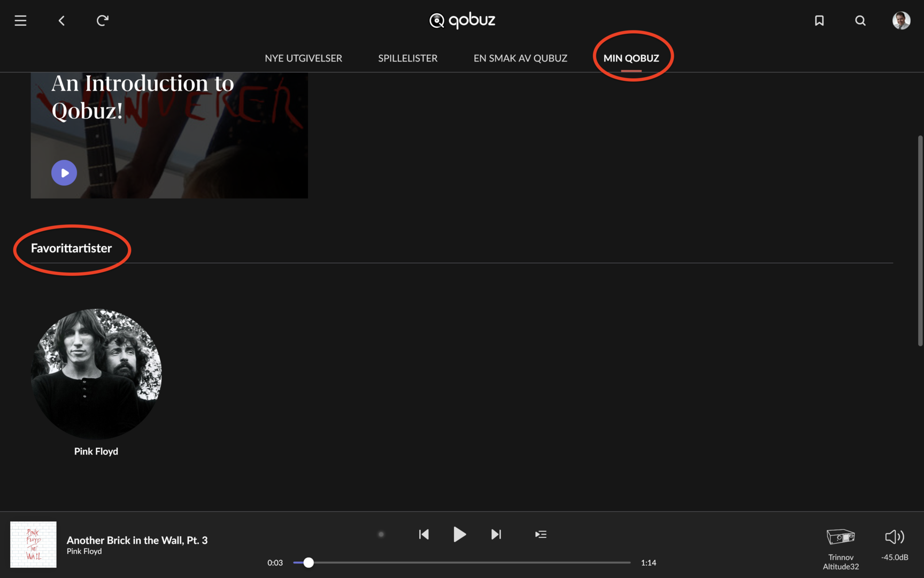Open the hamburger menu
924x578 pixels.
coord(20,20)
